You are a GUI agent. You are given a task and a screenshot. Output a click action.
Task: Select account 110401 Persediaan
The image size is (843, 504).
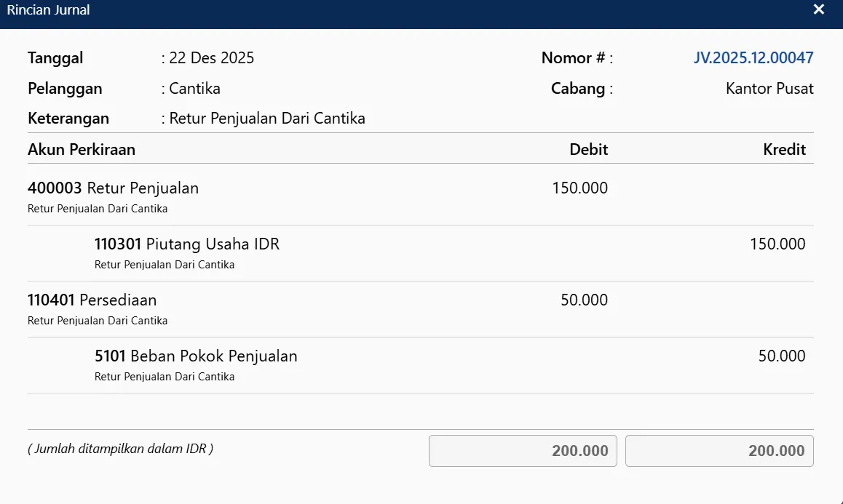(92, 300)
